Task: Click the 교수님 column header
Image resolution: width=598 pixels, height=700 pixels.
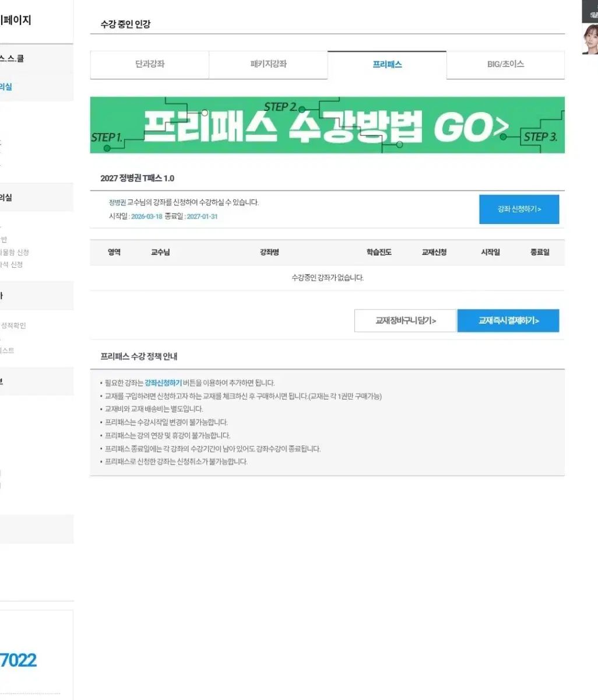Action: click(160, 252)
